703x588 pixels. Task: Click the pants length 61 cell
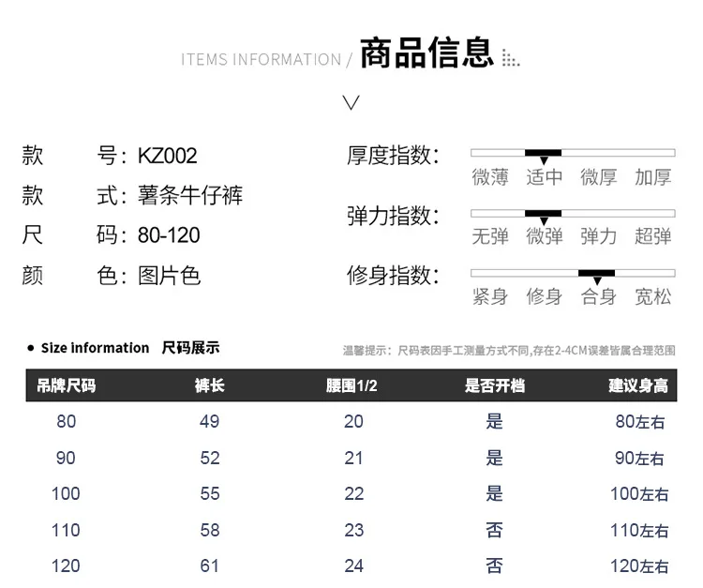point(210,566)
